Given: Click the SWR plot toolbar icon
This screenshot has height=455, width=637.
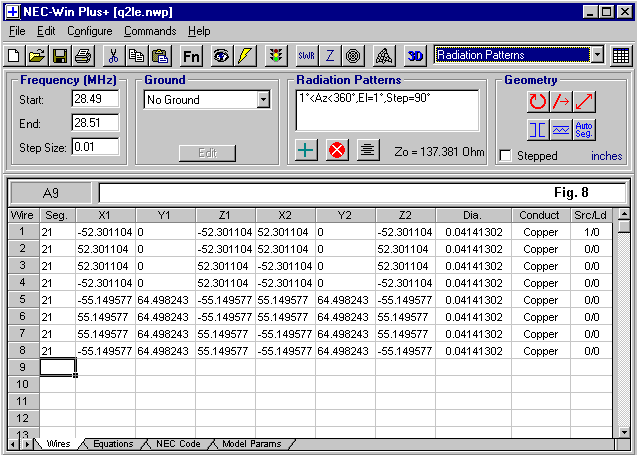Looking at the screenshot, I should click(x=307, y=55).
